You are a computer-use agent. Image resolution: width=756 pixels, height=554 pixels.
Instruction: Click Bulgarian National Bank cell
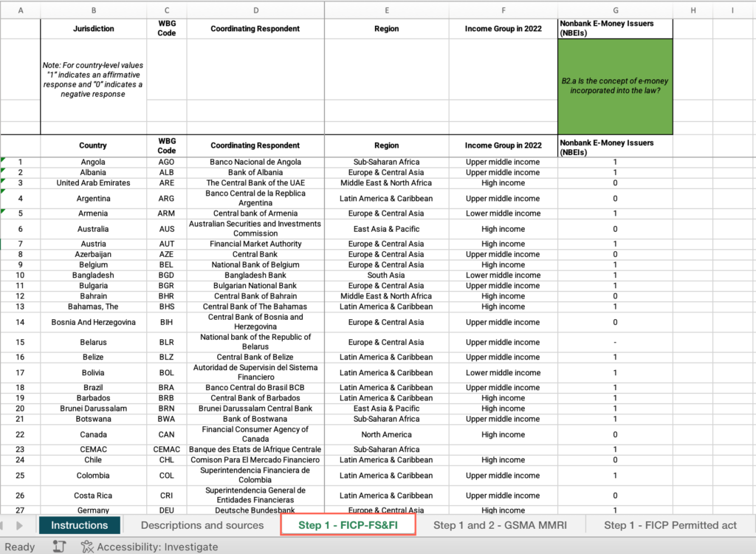click(x=255, y=286)
